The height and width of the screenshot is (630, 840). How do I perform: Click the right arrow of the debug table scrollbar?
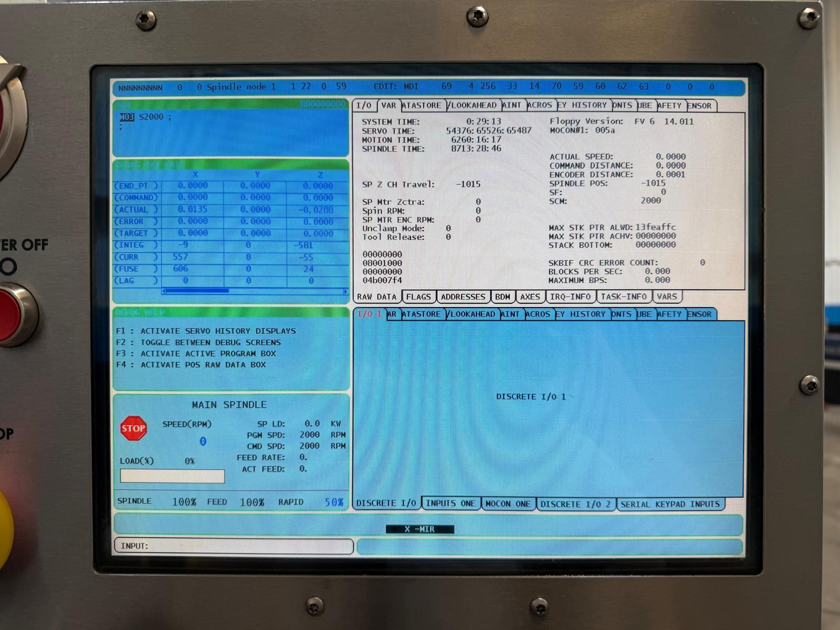345,291
